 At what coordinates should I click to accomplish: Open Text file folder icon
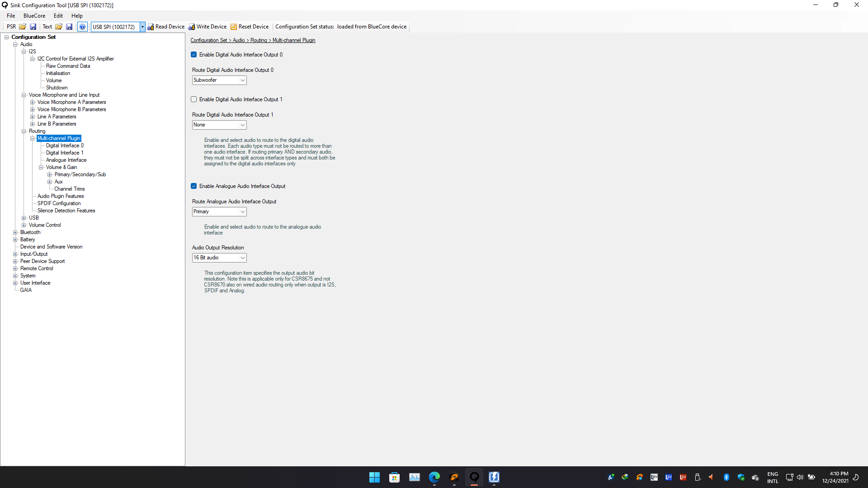point(59,27)
